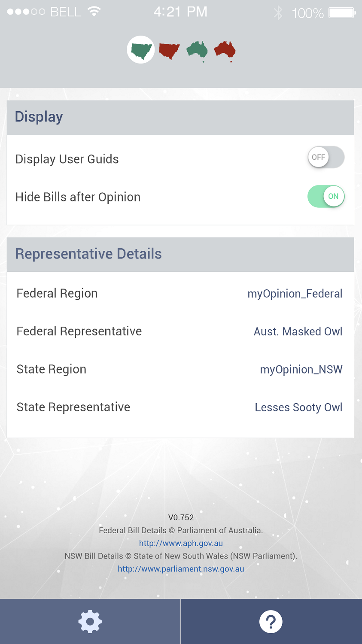
Task: Enable the Display User Guids switch
Action: pos(326,157)
